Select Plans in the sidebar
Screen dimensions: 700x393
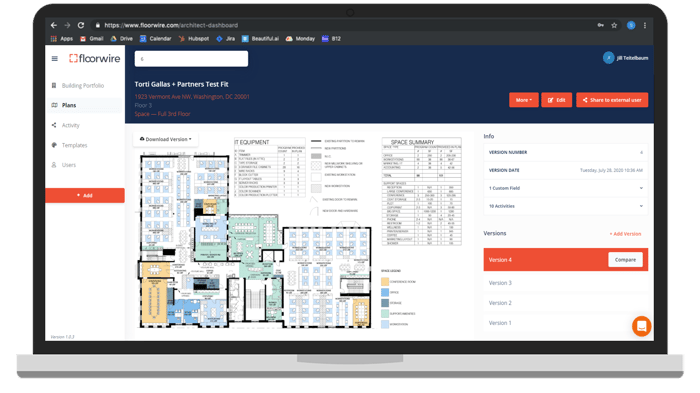pyautogui.click(x=83, y=105)
